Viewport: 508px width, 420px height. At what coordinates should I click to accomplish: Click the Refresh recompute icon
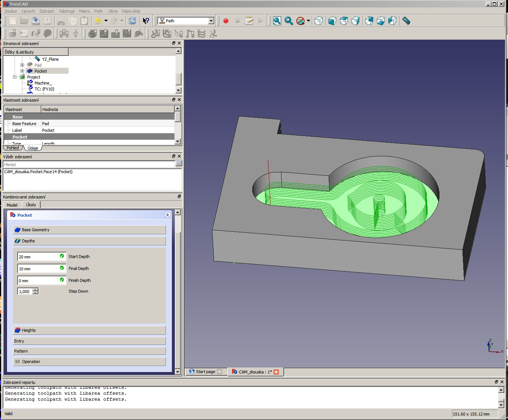click(132, 21)
